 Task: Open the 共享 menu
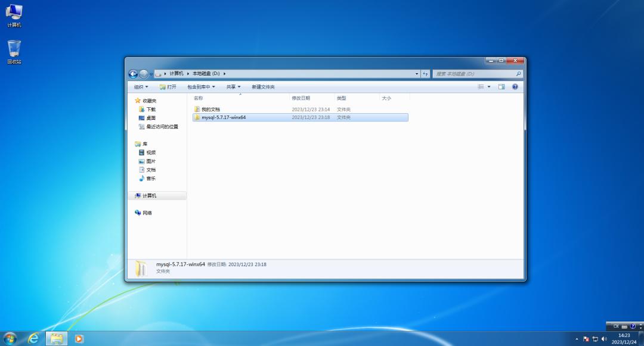coord(233,87)
